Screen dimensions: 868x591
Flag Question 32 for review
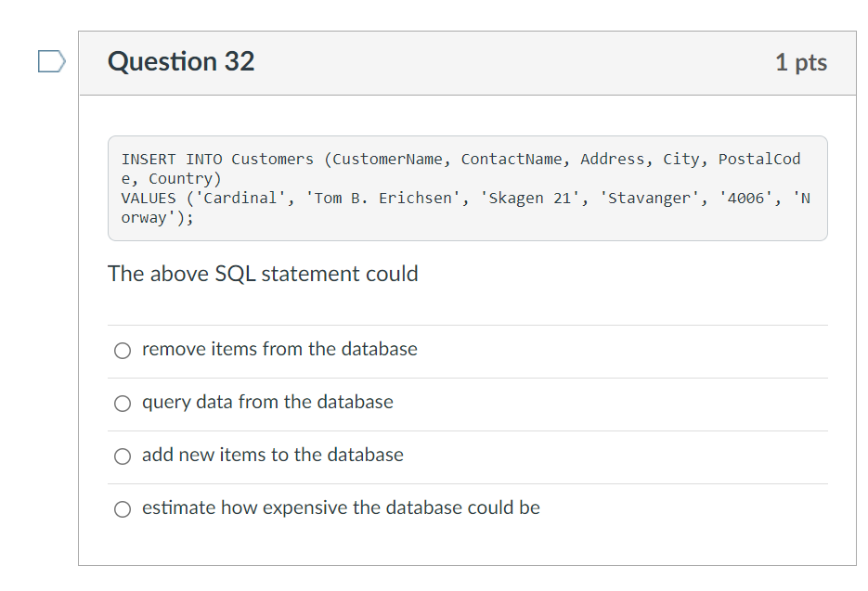(x=51, y=62)
